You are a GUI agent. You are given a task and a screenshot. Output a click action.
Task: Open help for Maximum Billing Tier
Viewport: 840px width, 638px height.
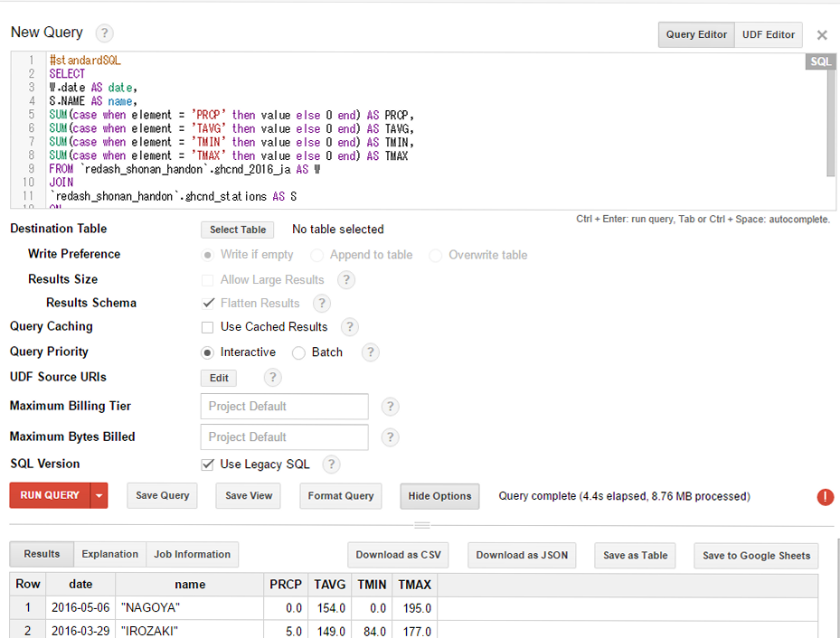[x=390, y=407]
